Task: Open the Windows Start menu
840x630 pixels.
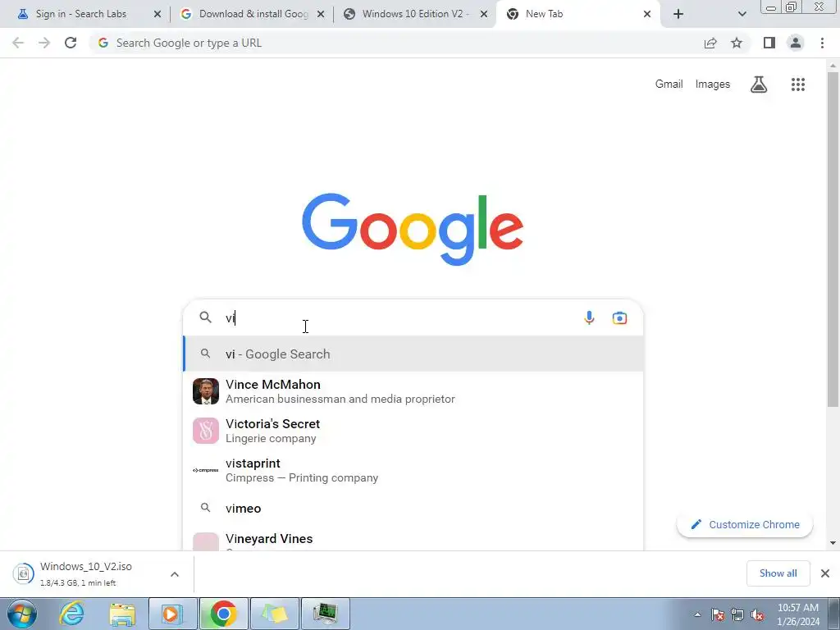Action: (x=22, y=614)
